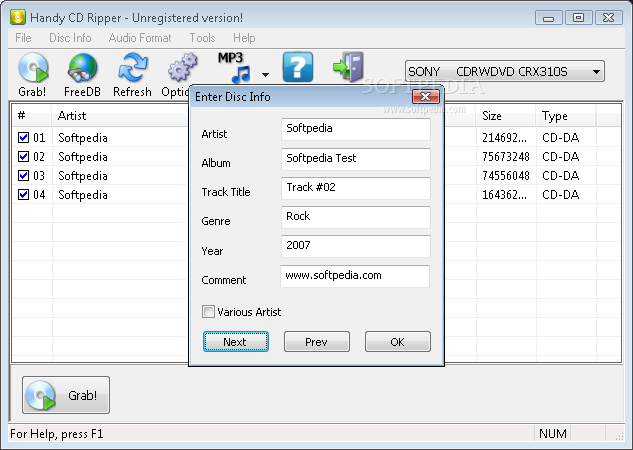
Task: Open Options gear icon in toolbar
Action: pyautogui.click(x=182, y=68)
